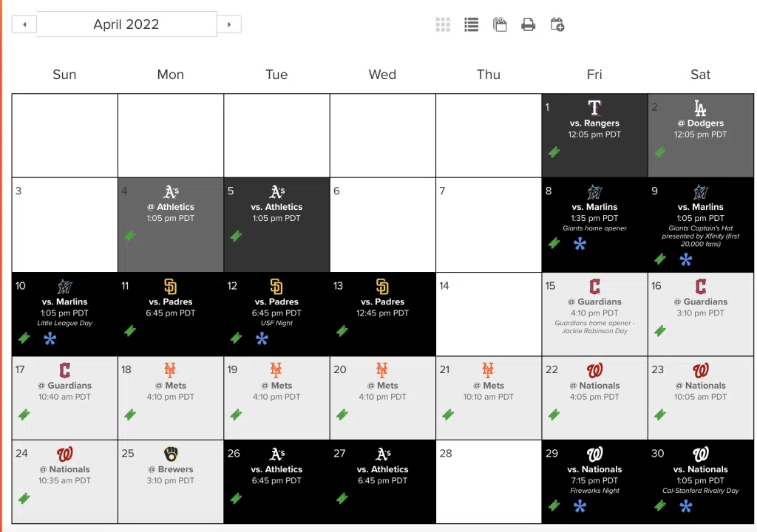Open the Fireworks Night promotion asterisk on April 29
Image resolution: width=757 pixels, height=532 pixels.
point(580,506)
